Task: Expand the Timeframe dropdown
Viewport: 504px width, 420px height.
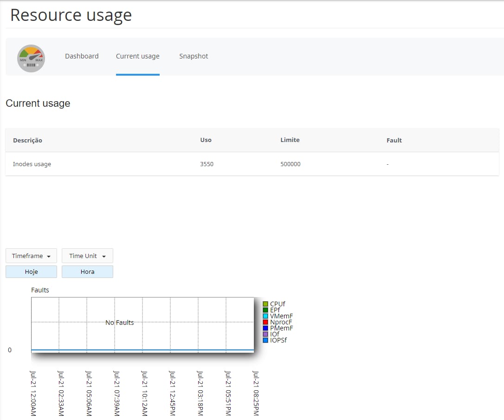Action: (31, 256)
